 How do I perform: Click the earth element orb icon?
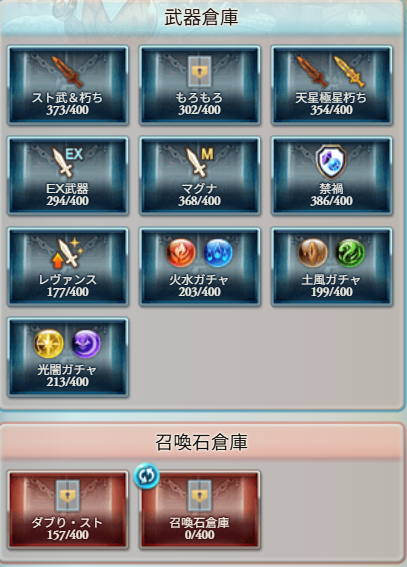313,252
